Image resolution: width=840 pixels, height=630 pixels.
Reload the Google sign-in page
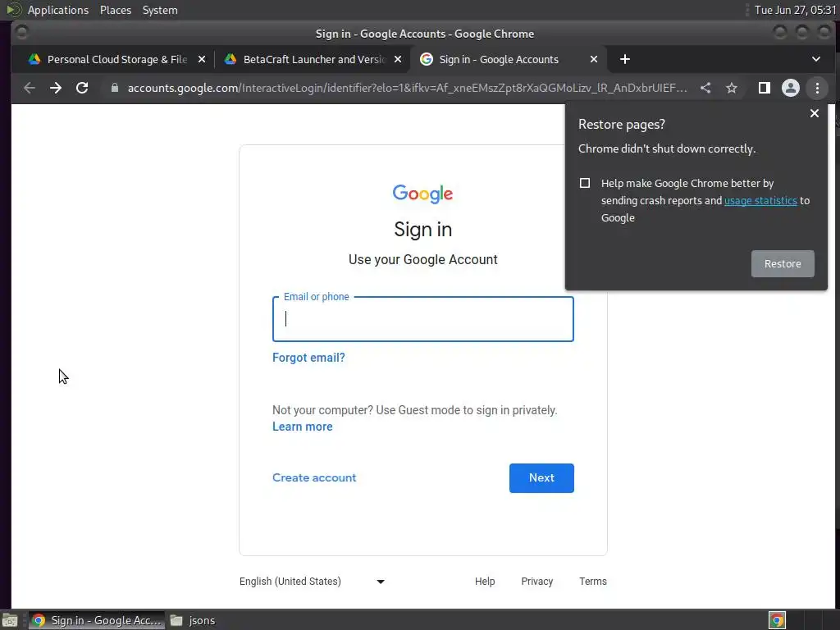click(82, 88)
